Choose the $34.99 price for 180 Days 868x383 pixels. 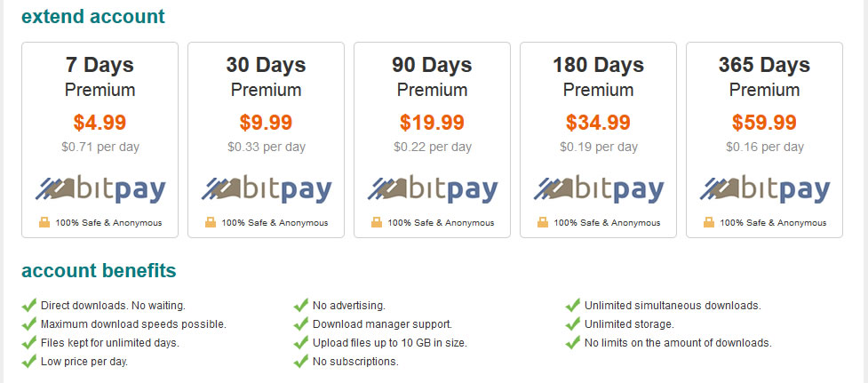tap(599, 123)
